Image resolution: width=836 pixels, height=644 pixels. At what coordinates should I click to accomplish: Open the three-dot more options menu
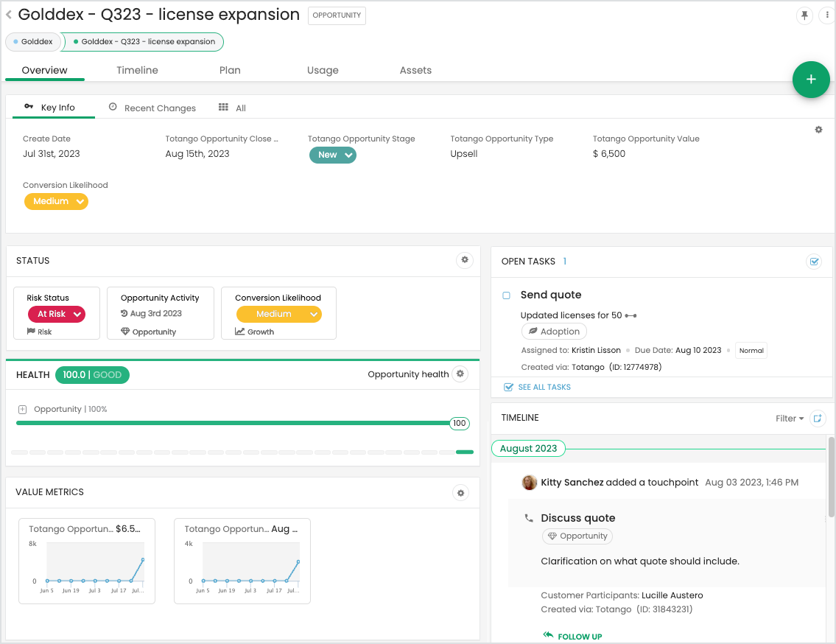tap(827, 15)
